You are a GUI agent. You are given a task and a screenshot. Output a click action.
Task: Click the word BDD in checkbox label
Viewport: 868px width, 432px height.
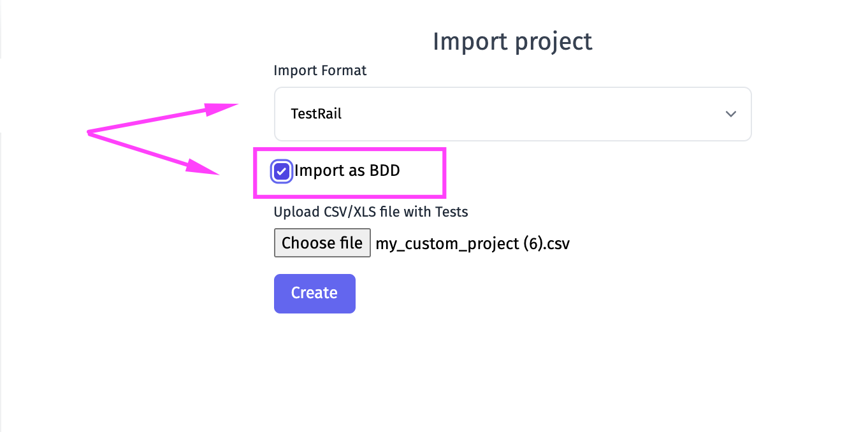pyautogui.click(x=385, y=171)
